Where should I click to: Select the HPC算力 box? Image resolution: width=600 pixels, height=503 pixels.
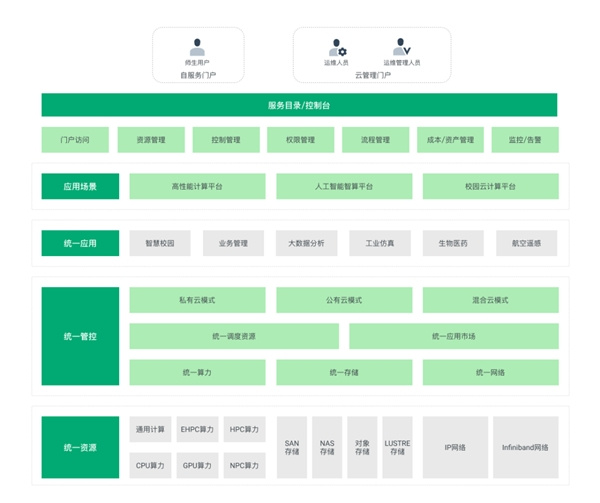(x=245, y=429)
